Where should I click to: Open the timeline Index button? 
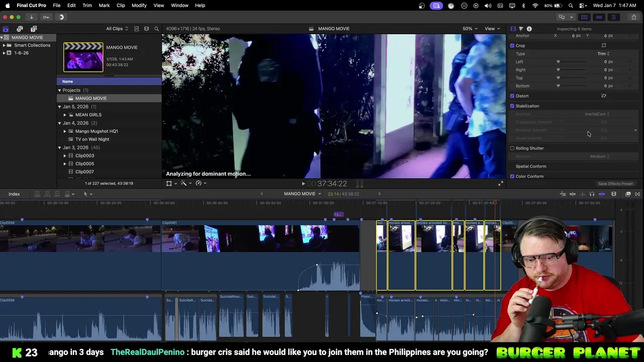(x=14, y=194)
